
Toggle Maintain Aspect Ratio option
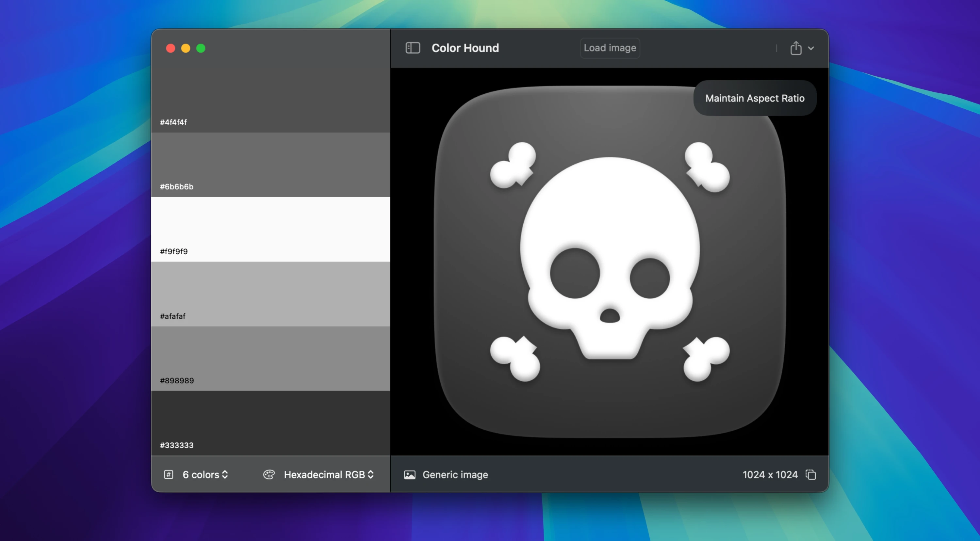click(755, 98)
